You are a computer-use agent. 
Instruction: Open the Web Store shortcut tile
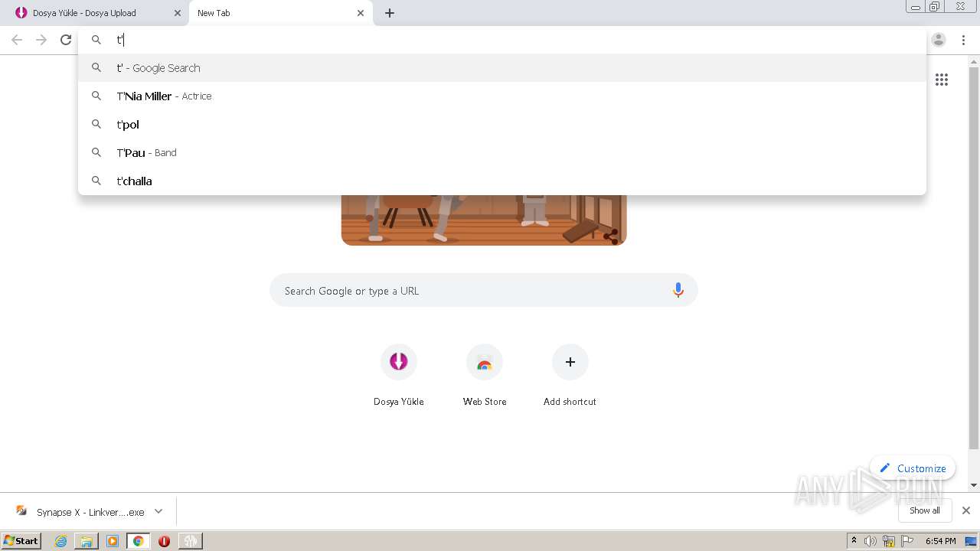point(485,375)
